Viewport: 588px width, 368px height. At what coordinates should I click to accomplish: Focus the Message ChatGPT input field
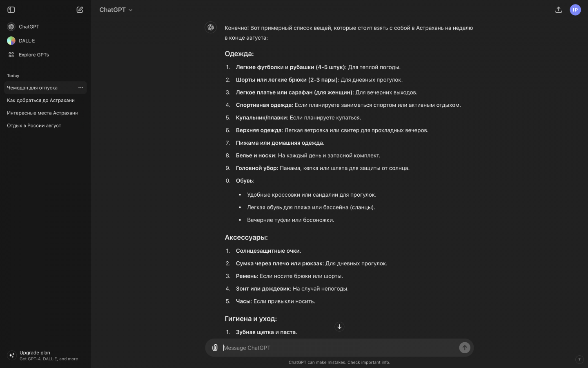pos(339,348)
